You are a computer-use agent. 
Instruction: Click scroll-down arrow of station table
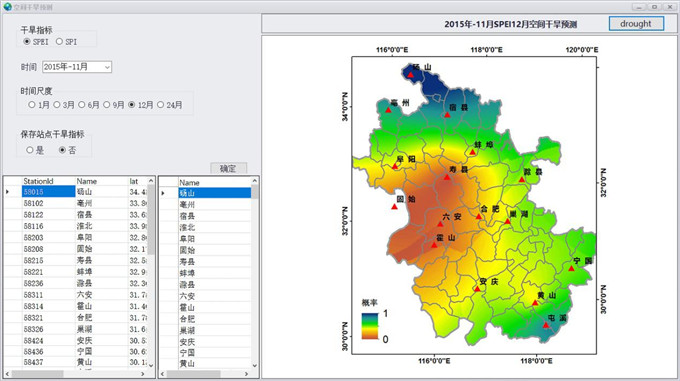click(x=151, y=365)
